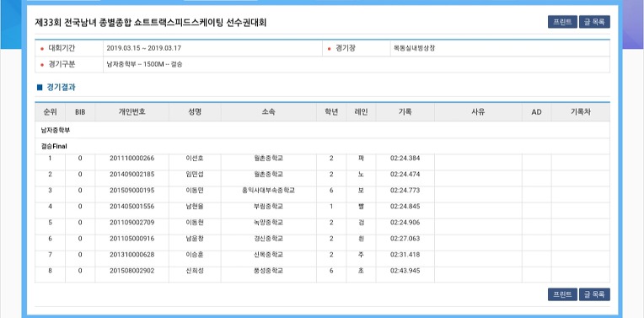
Task: Click the record 02:43.945
Action: point(405,271)
